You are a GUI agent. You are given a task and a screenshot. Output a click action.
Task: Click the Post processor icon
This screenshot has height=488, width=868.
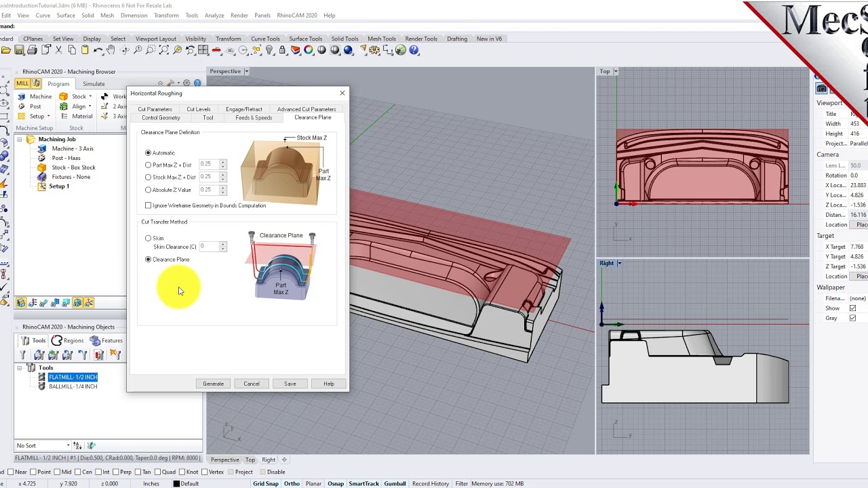coord(22,106)
